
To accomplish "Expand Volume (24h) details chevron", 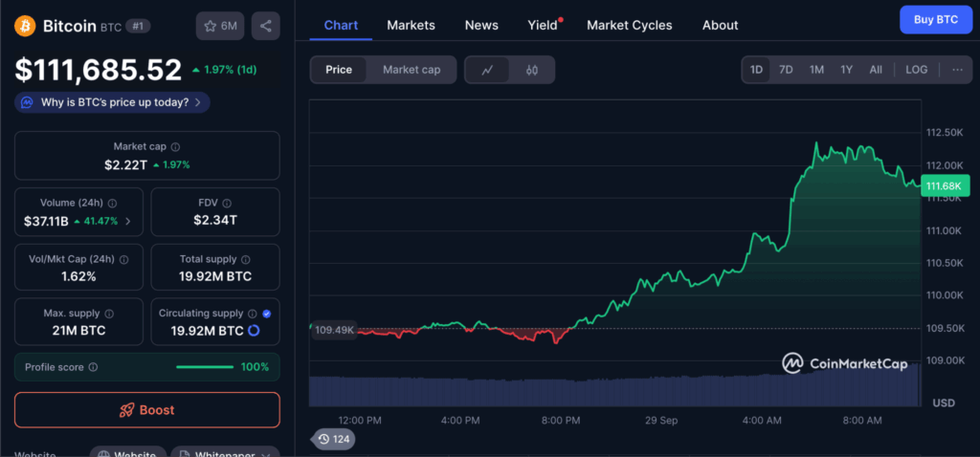I will tap(128, 222).
